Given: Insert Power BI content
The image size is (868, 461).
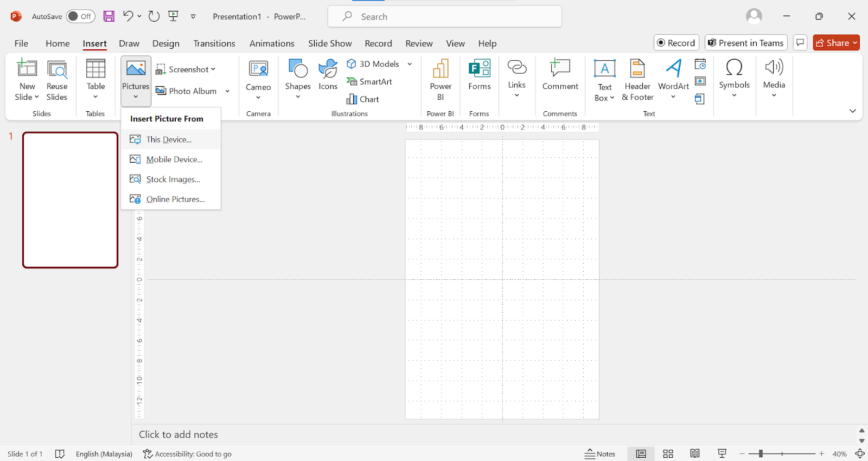Looking at the screenshot, I should point(441,80).
